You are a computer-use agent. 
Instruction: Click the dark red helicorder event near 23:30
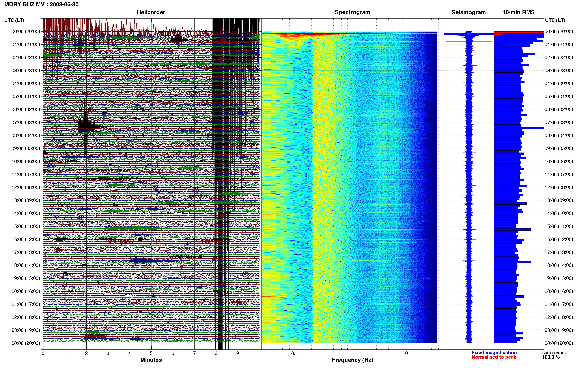tap(95, 337)
